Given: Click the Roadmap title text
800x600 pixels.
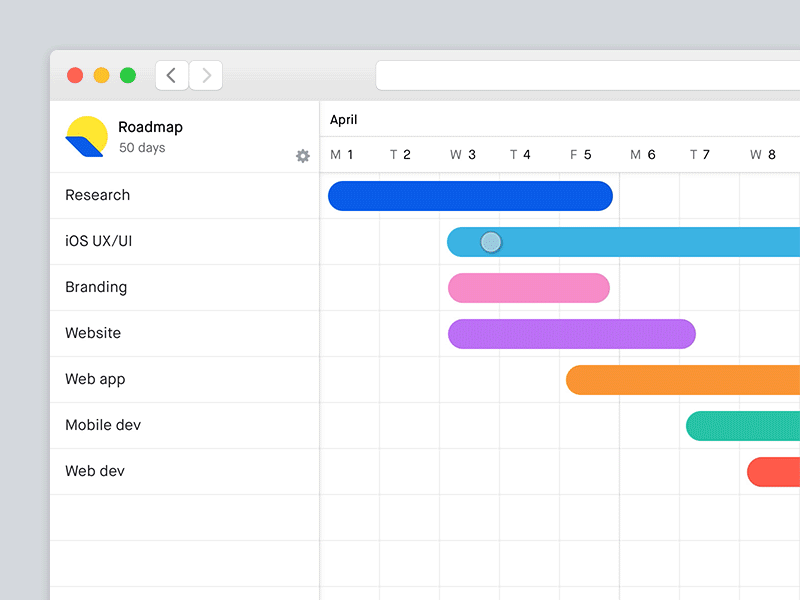Looking at the screenshot, I should [x=150, y=127].
